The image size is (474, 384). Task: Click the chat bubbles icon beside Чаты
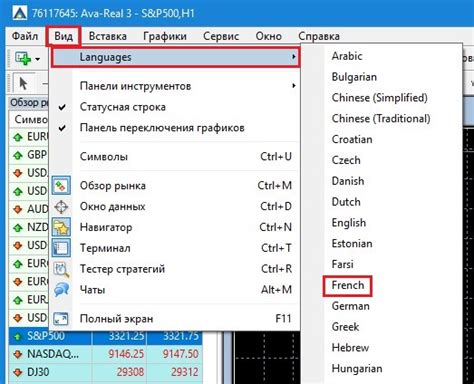[62, 290]
